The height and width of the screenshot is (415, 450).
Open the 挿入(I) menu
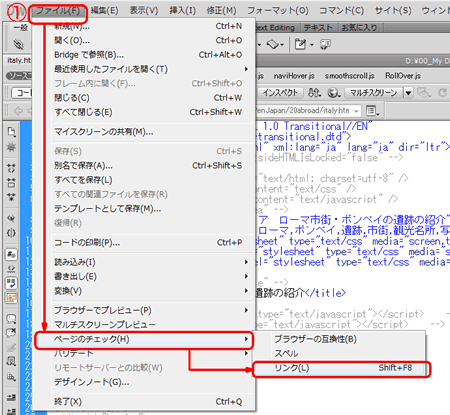click(182, 11)
